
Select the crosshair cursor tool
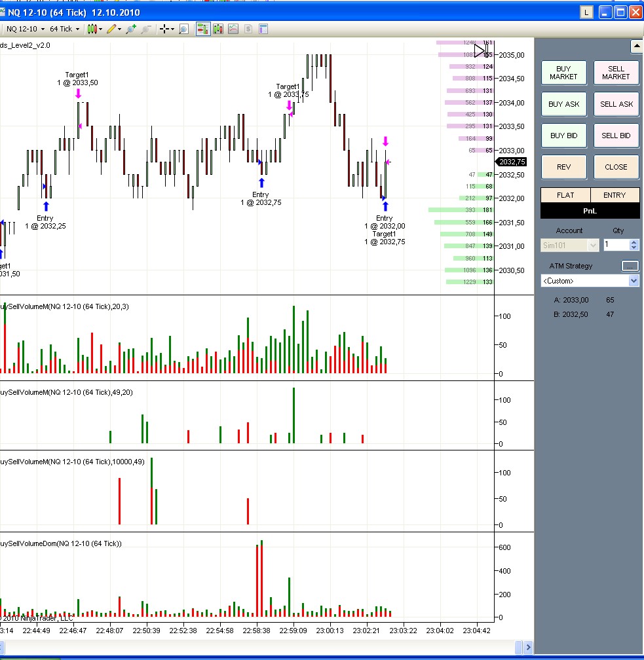pyautogui.click(x=164, y=29)
